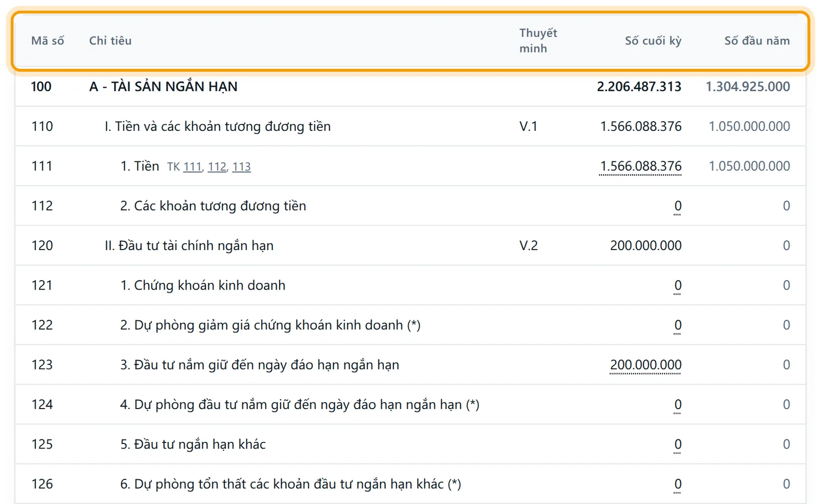This screenshot has height=504, width=821.
Task: Click the 'Chỉ tiêu' column header
Action: [110, 41]
